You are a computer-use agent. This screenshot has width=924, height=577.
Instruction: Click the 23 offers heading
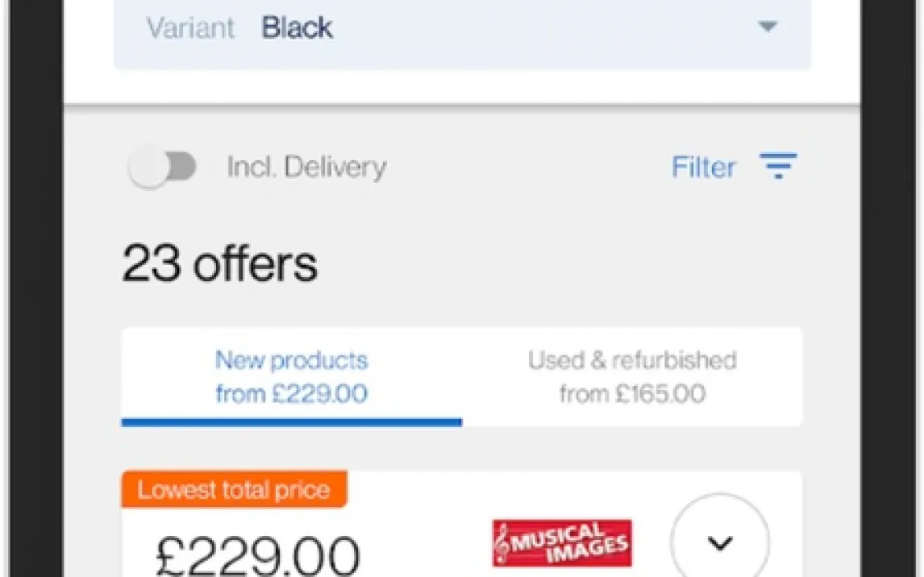[x=220, y=264]
